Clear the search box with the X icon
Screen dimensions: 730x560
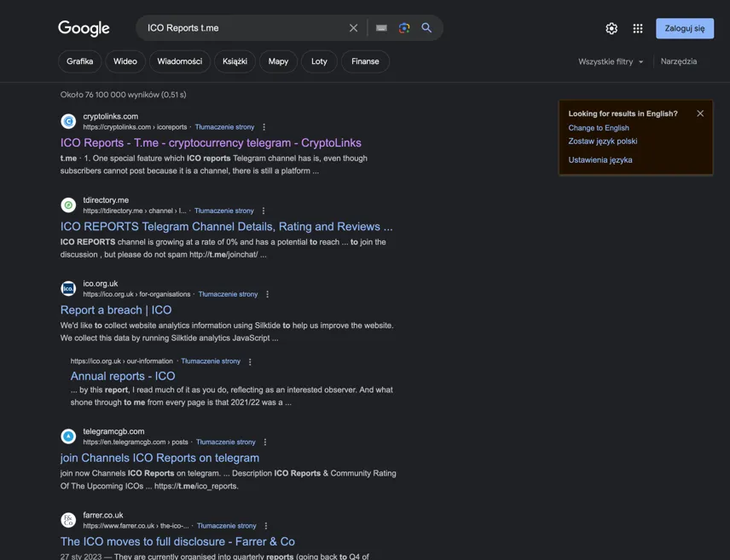[353, 28]
